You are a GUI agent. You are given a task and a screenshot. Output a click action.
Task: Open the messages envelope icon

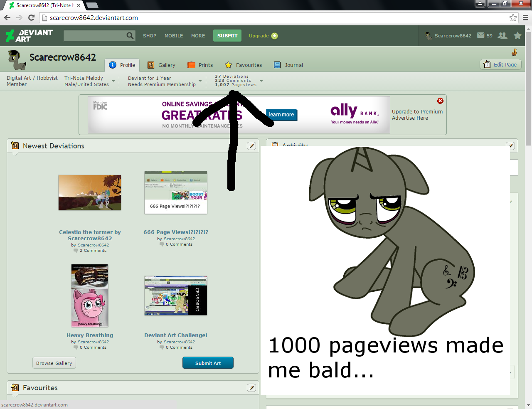coord(481,35)
